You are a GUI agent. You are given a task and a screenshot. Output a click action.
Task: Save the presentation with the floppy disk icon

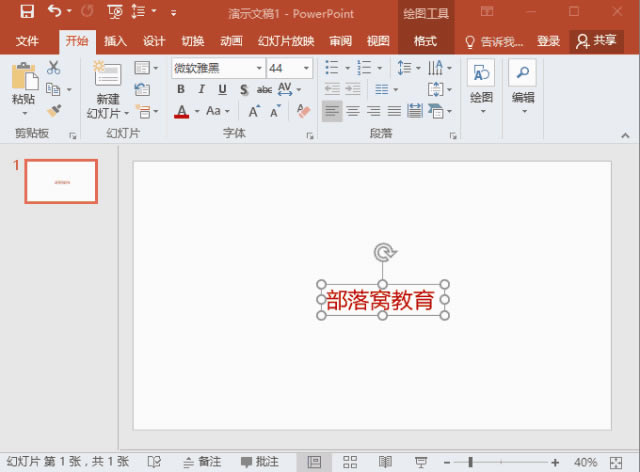[27, 11]
